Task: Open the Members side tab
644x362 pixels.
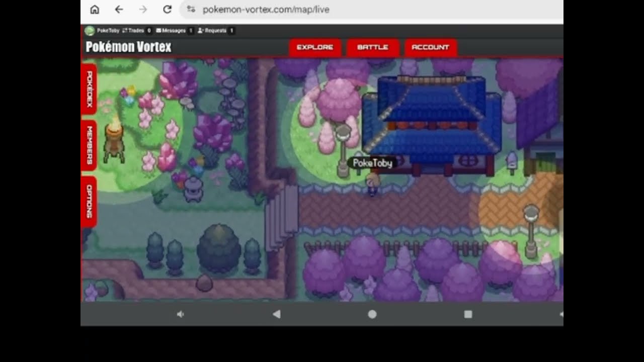Action: (89, 145)
